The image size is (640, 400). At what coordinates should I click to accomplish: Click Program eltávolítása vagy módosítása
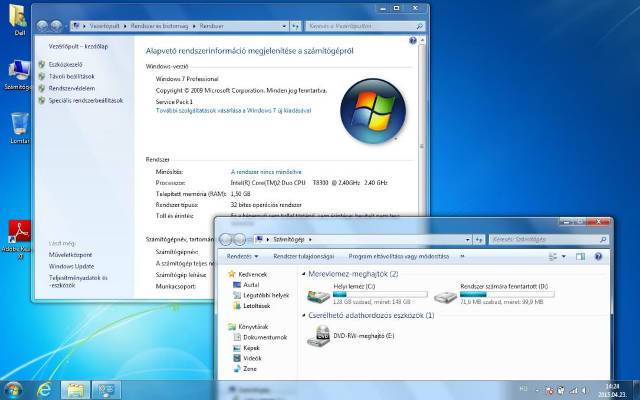pos(399,256)
